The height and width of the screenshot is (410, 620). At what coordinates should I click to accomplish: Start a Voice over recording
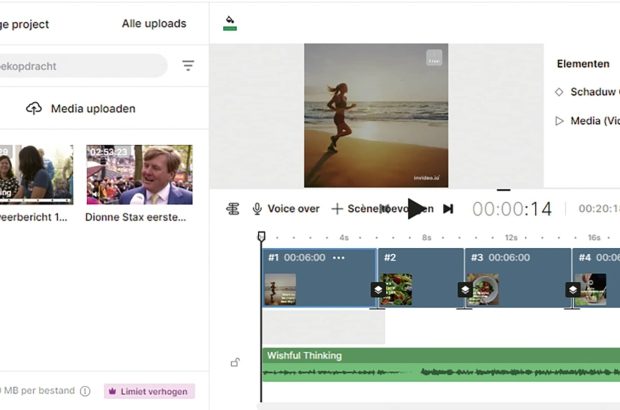click(286, 209)
